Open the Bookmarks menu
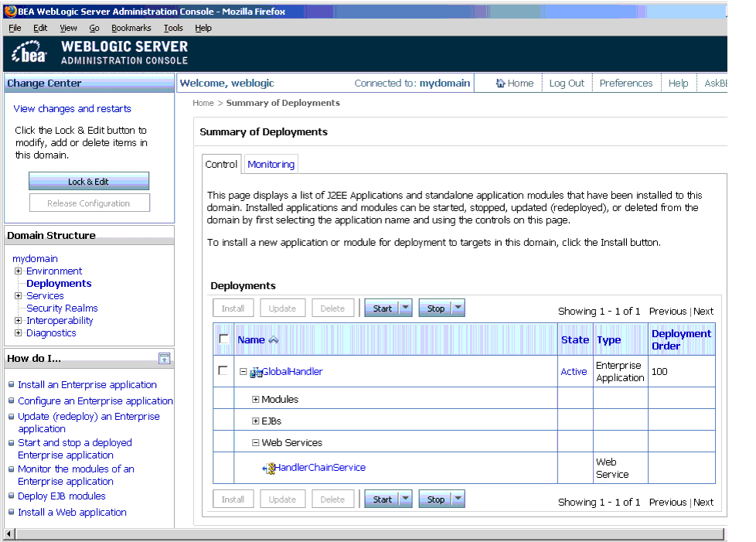 pos(131,28)
